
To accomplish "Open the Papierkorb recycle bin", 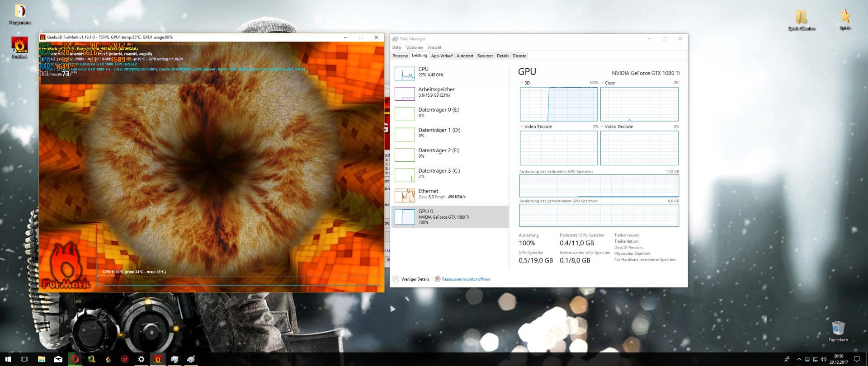I will (x=838, y=331).
